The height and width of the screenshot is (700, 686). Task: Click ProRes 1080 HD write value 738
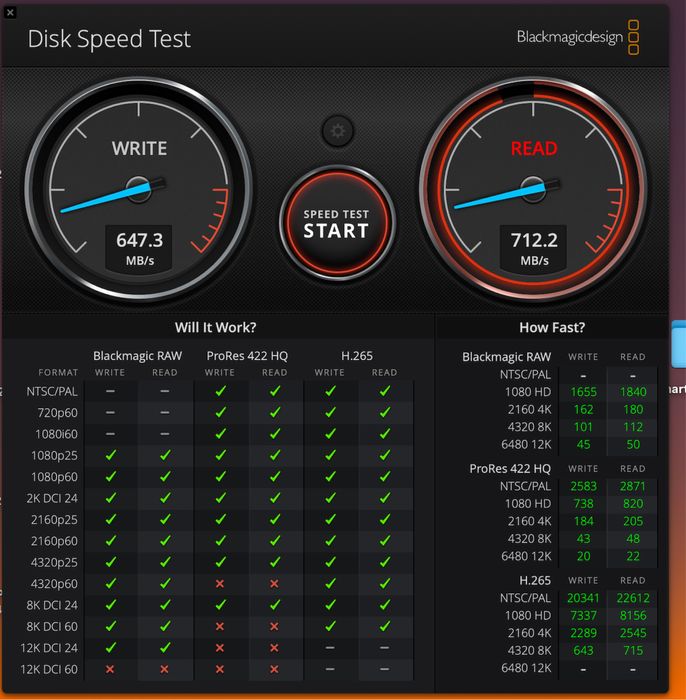pyautogui.click(x=583, y=504)
